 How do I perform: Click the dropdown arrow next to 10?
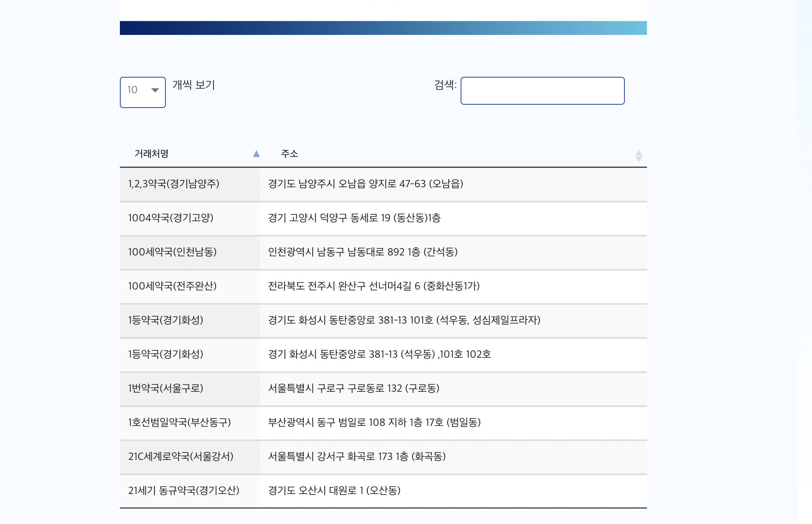(155, 91)
